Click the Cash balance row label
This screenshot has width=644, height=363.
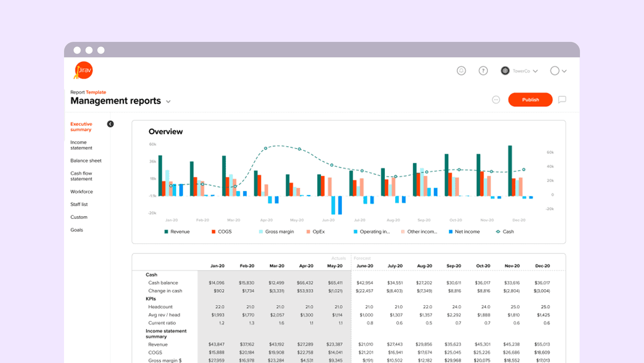tap(163, 283)
